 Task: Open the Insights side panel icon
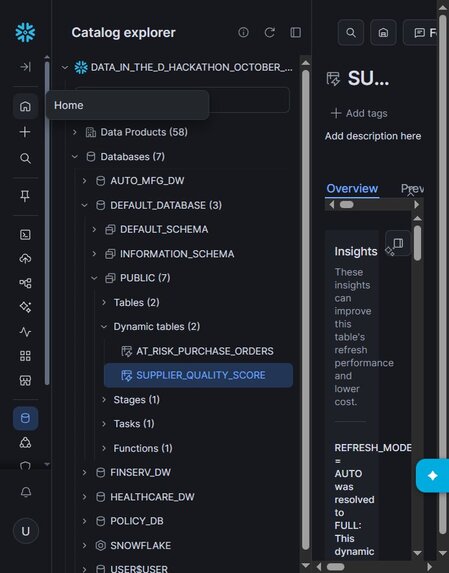pos(398,243)
